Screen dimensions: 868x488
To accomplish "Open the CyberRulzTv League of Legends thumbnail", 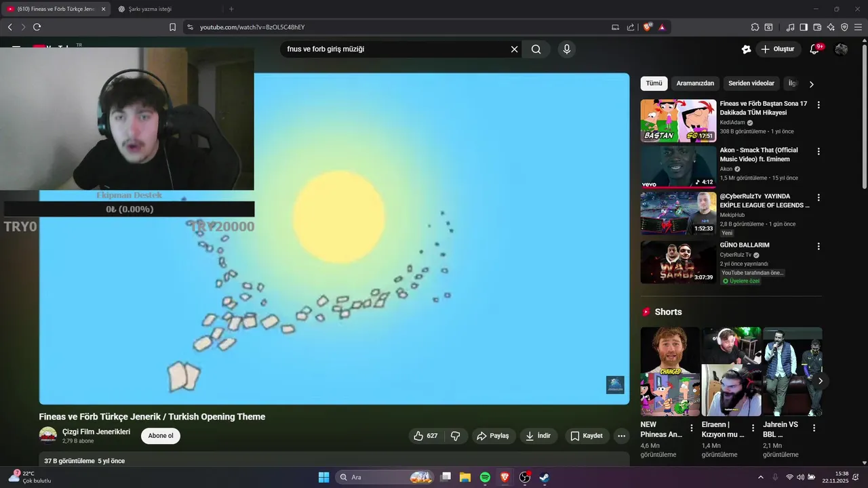I will pos(678,213).
